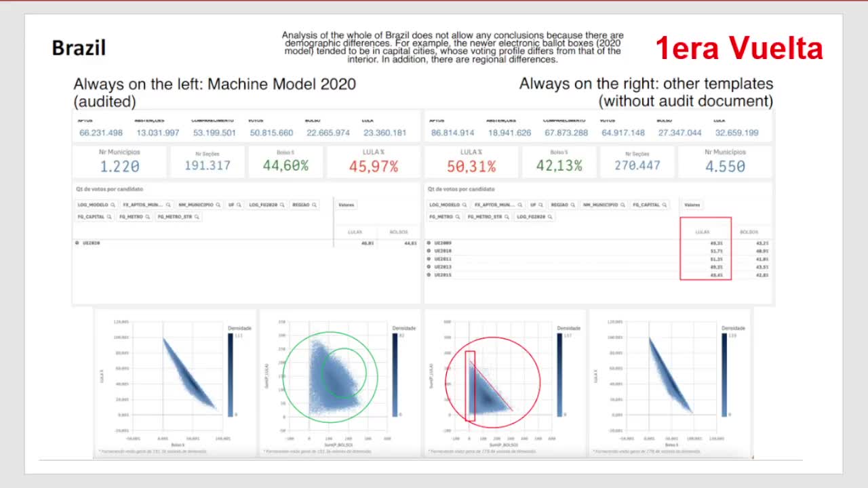Click the APTOS value 86.814.914

[x=452, y=133]
